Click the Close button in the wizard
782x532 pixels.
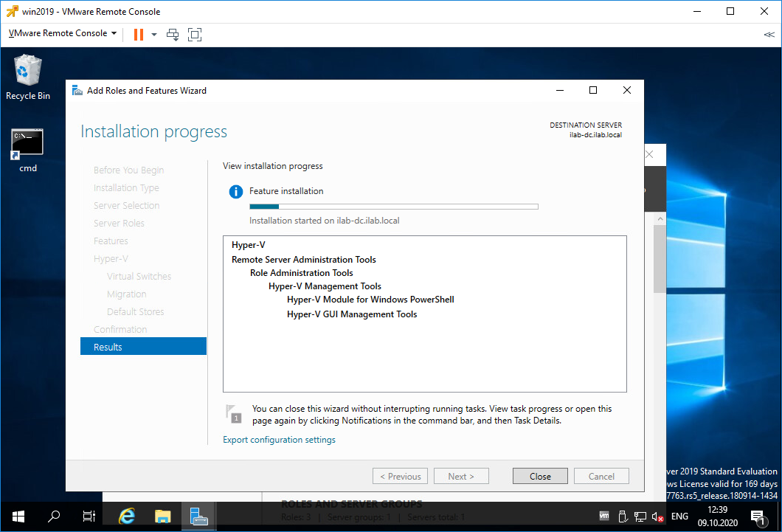(x=540, y=476)
